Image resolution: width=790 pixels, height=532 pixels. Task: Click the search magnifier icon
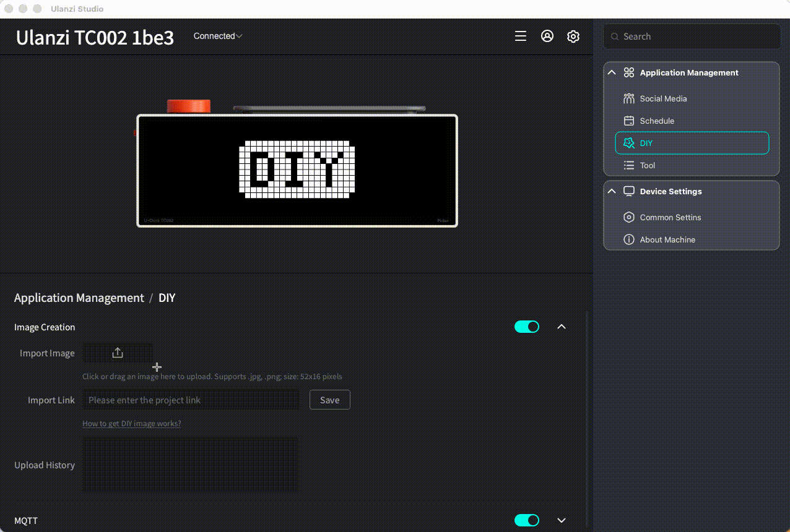point(615,36)
